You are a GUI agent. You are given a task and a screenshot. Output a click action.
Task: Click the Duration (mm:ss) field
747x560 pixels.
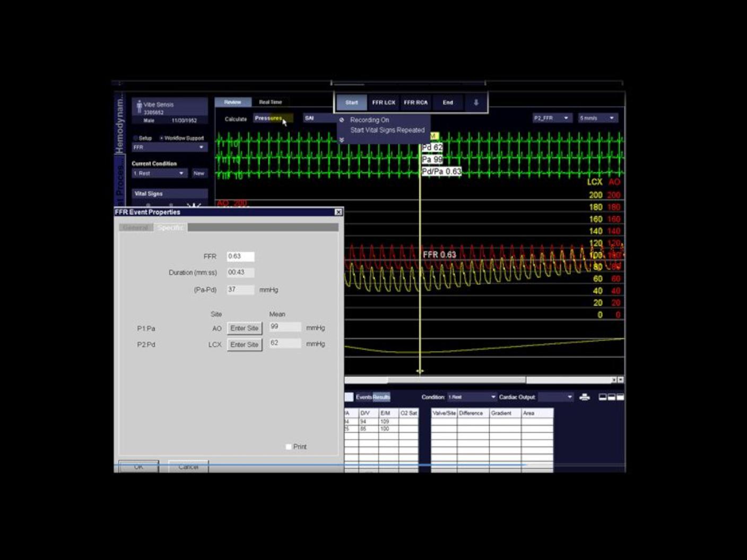240,273
